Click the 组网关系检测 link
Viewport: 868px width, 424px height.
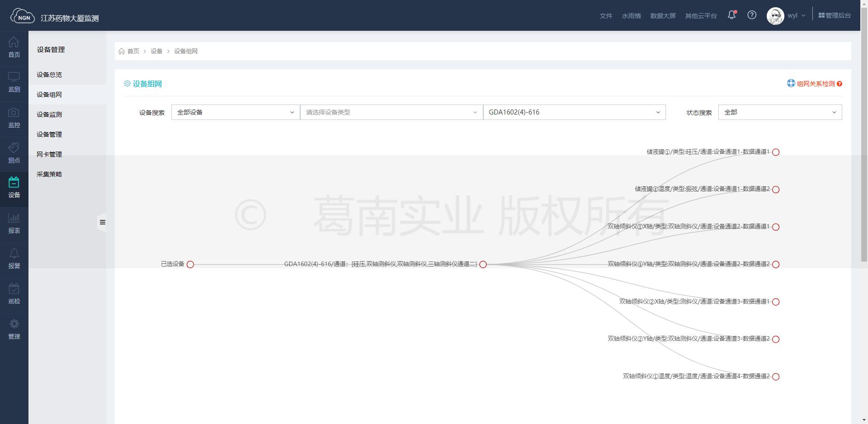point(815,84)
